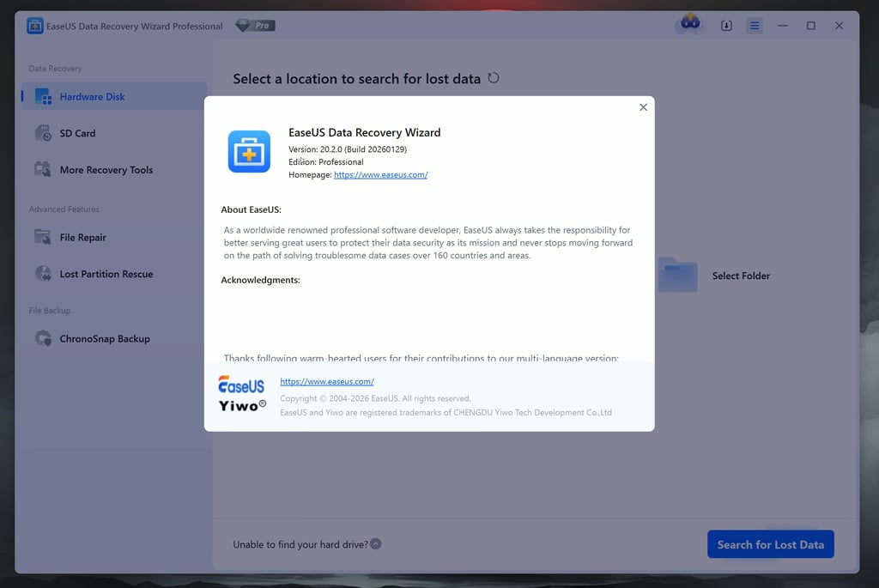The height and width of the screenshot is (588, 879).
Task: Click the 'Data Recovery' sidebar section label
Action: coord(55,69)
